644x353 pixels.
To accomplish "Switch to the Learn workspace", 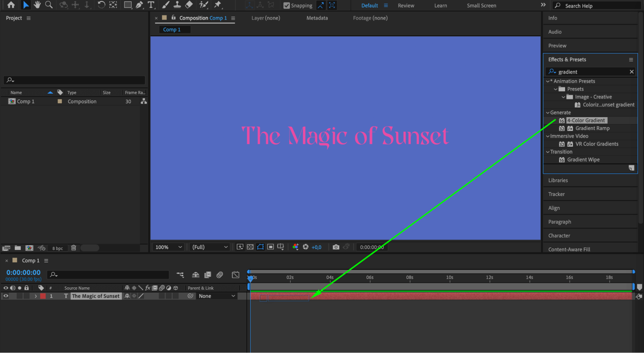I will pos(440,5).
